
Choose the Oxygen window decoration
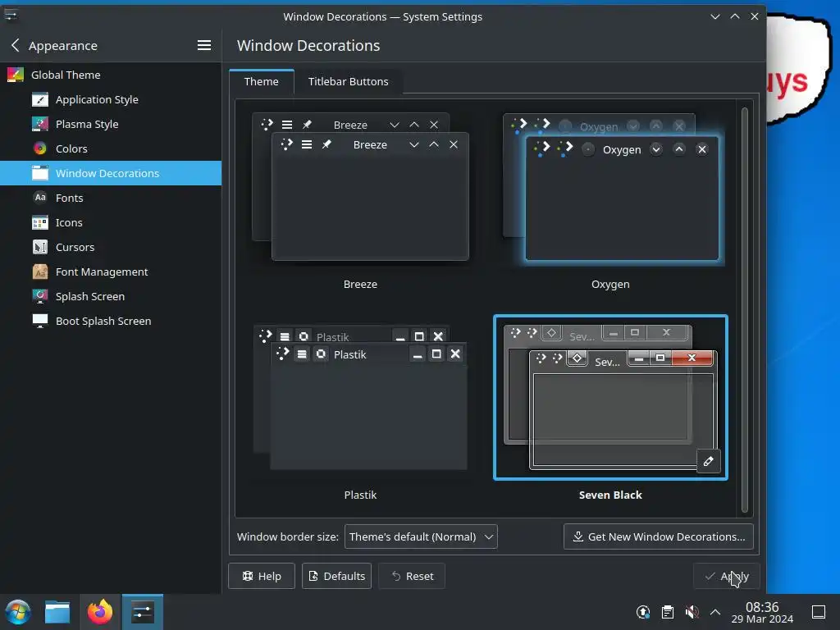[610, 188]
